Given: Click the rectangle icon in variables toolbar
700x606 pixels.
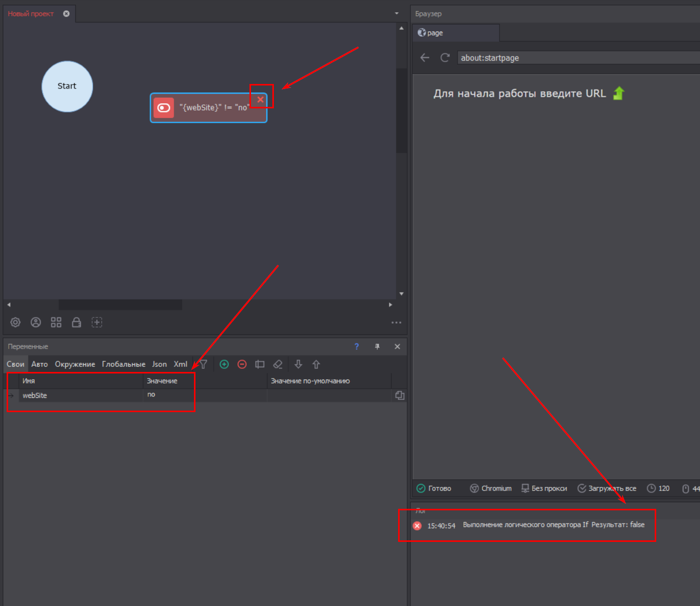Looking at the screenshot, I should [260, 364].
